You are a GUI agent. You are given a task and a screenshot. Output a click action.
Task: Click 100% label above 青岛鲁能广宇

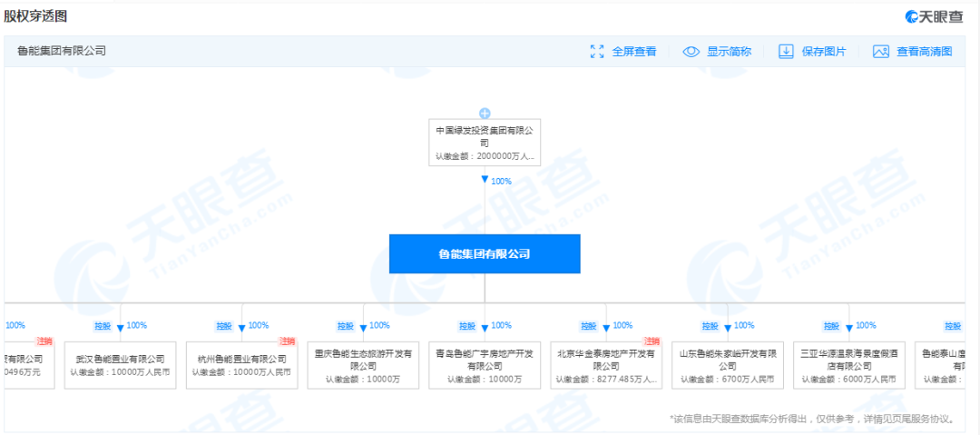coord(501,325)
